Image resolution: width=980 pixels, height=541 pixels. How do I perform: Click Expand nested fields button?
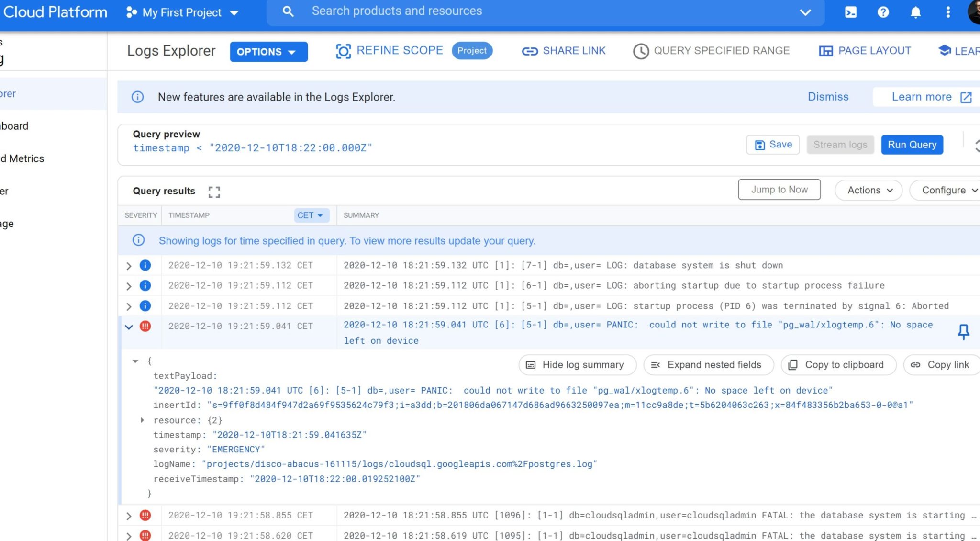coord(708,365)
